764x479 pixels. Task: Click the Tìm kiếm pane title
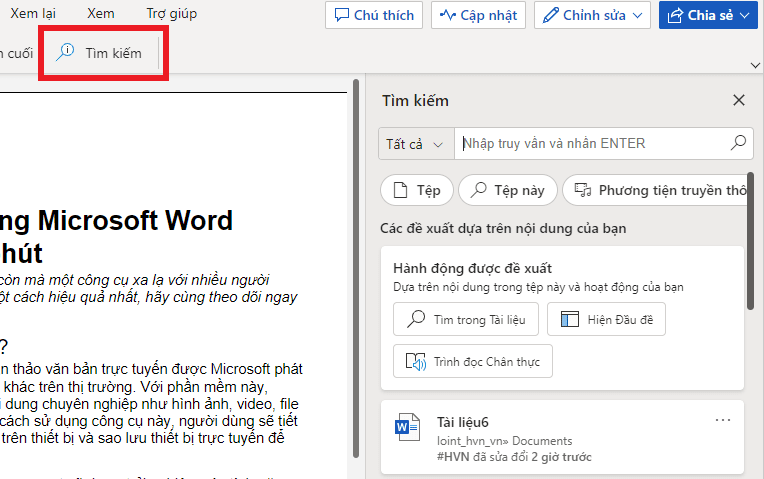[415, 101]
